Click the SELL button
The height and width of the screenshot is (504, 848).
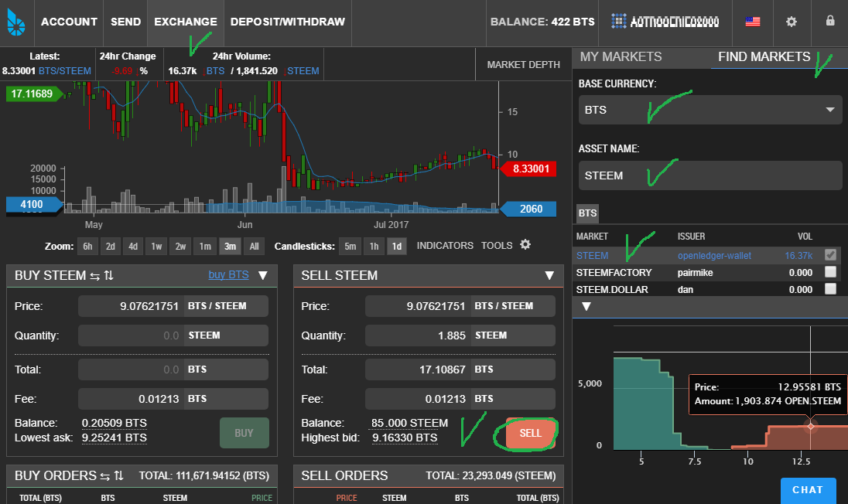click(530, 433)
